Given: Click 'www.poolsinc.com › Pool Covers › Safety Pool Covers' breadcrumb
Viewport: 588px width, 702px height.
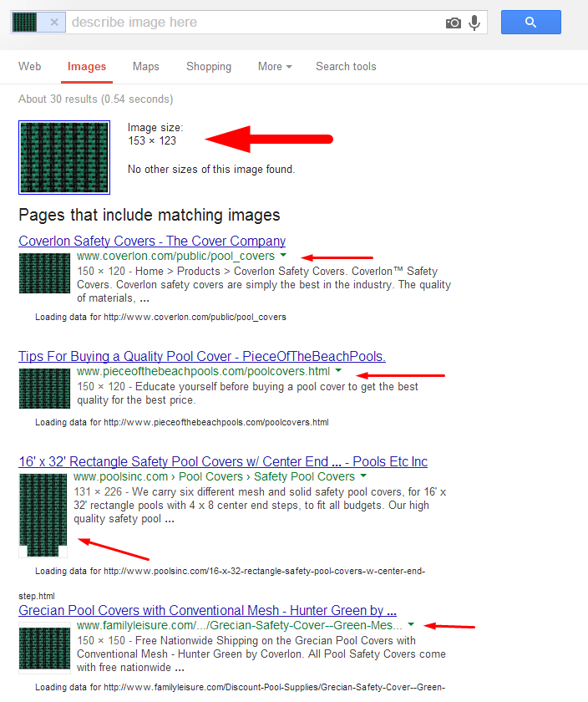Looking at the screenshot, I should [214, 477].
